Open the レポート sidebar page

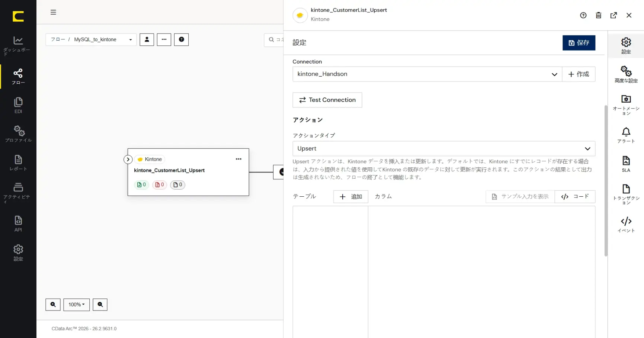tap(18, 163)
